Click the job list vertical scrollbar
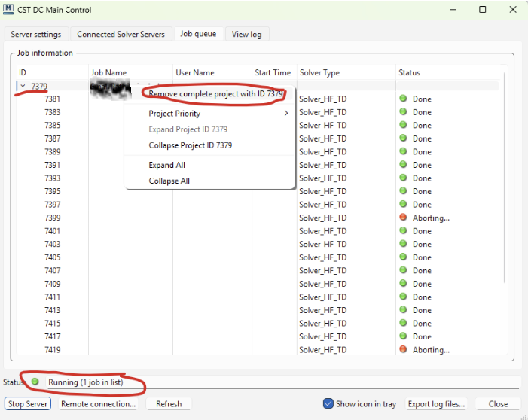528x420 pixels. [x=503, y=211]
